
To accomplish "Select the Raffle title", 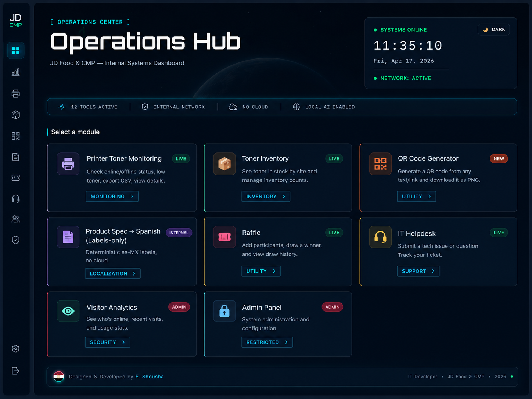I will [251, 233].
